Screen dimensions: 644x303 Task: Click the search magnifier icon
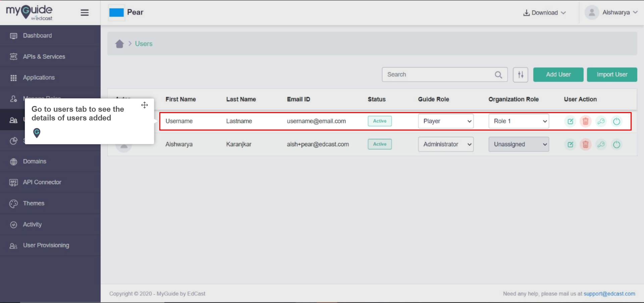498,75
